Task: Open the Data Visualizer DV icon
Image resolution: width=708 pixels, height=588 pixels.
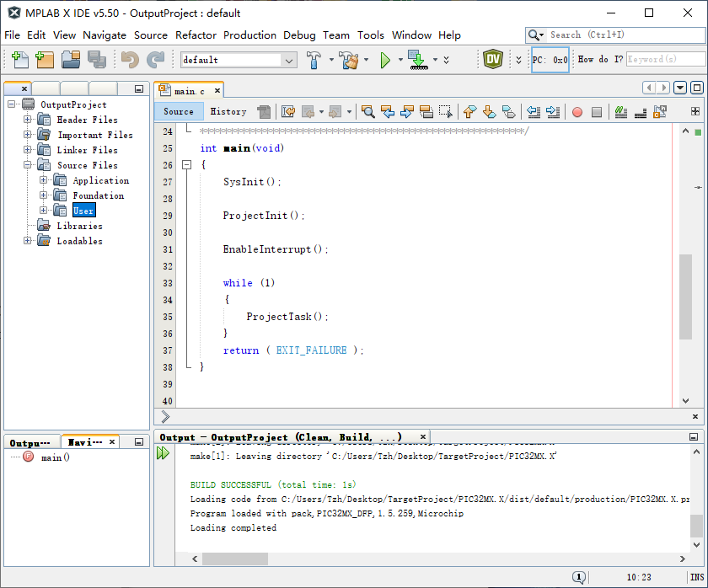Action: click(x=492, y=59)
